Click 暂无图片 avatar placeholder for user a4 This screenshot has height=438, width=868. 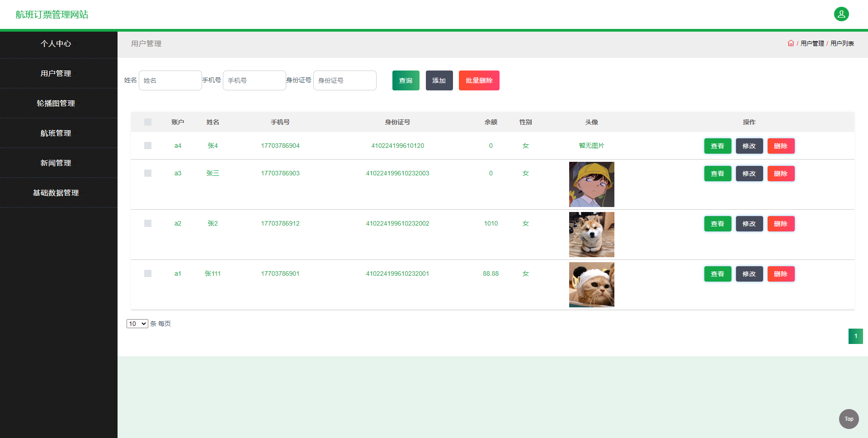[x=591, y=146]
